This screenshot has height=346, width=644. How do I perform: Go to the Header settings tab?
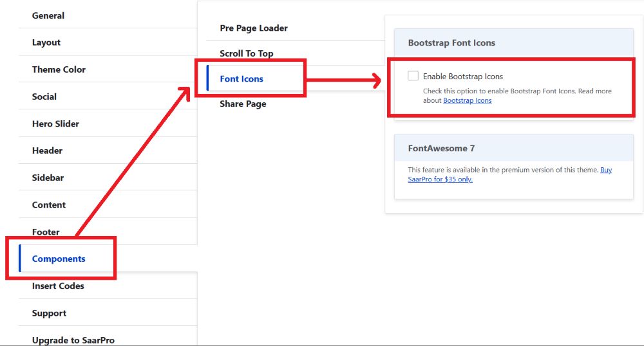tap(48, 150)
